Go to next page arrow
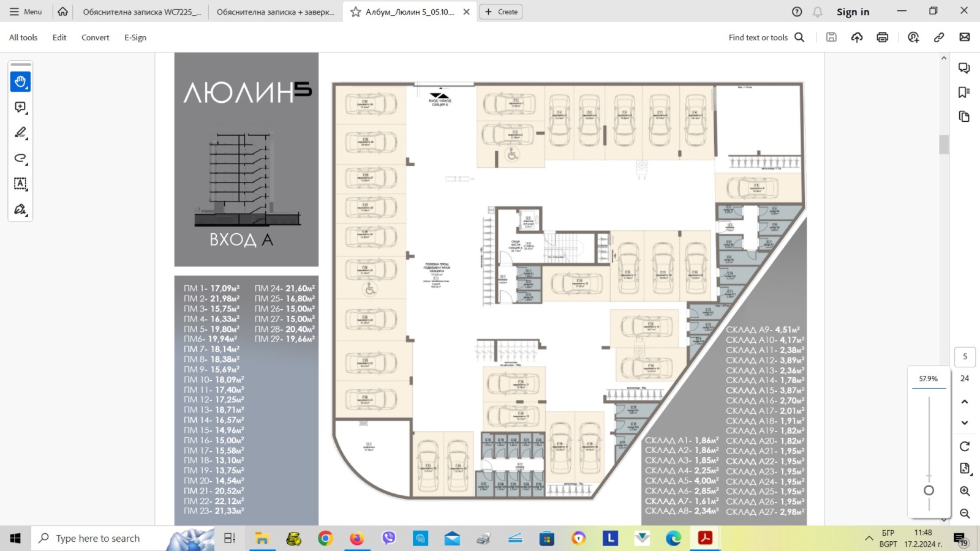 click(x=965, y=423)
